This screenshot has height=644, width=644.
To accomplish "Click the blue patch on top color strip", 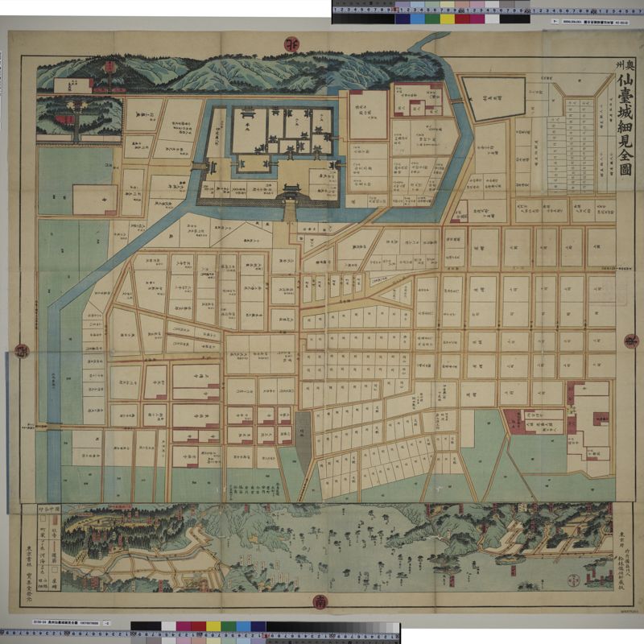I will (417, 18).
